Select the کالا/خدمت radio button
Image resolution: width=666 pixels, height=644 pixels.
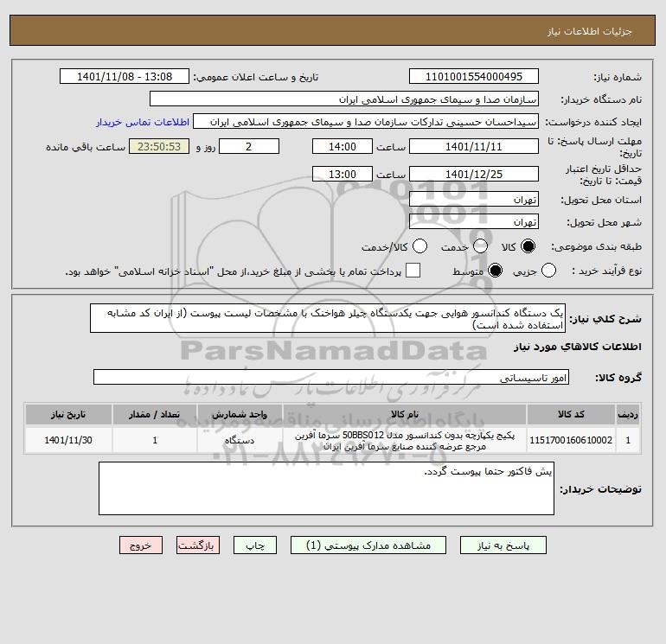pyautogui.click(x=419, y=246)
